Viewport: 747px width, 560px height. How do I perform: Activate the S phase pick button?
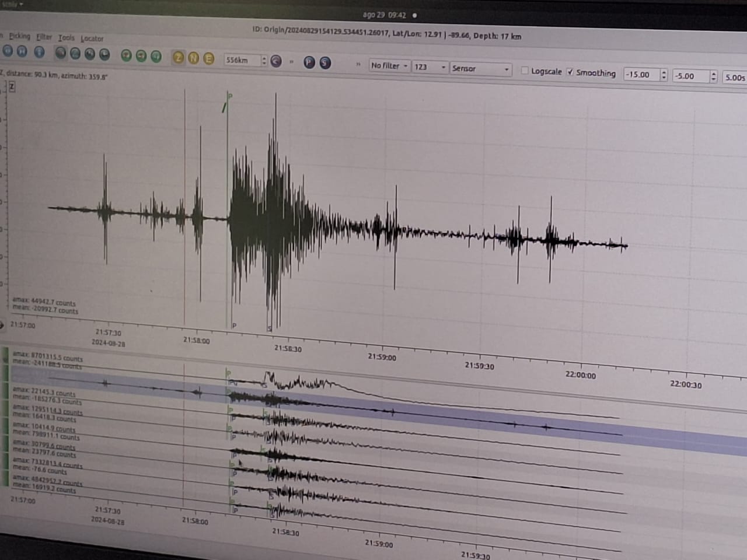coord(325,63)
